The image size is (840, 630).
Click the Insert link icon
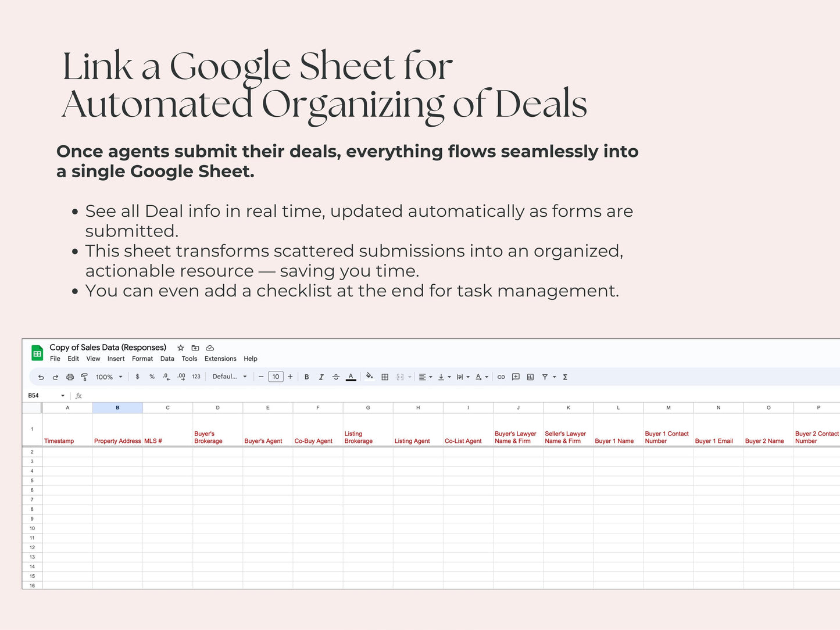[x=501, y=377]
